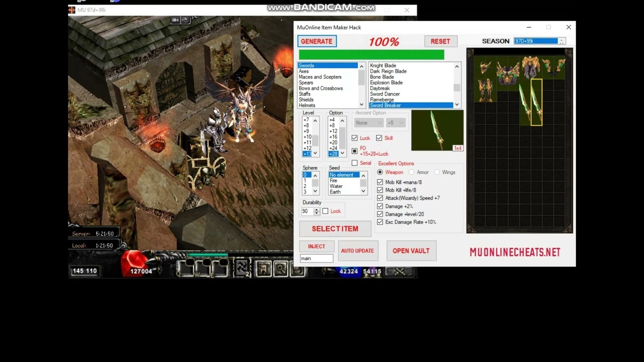The width and height of the screenshot is (644, 362).
Task: Click the SELECT ITEM button
Action: pyautogui.click(x=335, y=229)
